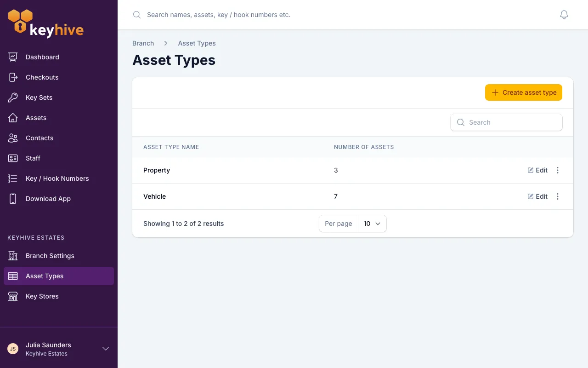Select Download App menu item
The image size is (588, 368).
59,199
